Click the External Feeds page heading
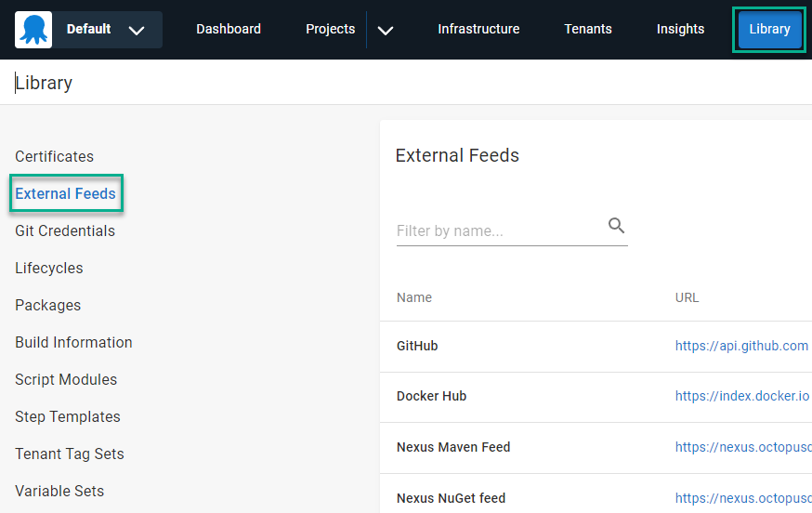The image size is (812, 513). pos(457,155)
